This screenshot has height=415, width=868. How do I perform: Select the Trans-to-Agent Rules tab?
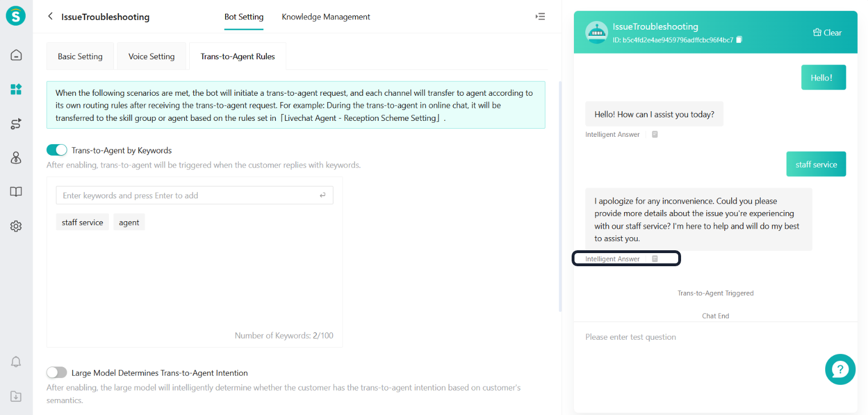click(x=238, y=56)
